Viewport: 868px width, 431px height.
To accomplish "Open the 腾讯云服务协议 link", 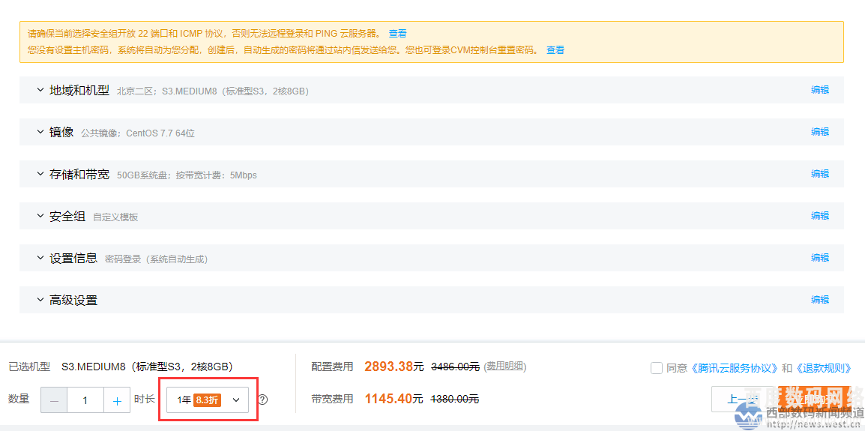I will click(x=734, y=368).
